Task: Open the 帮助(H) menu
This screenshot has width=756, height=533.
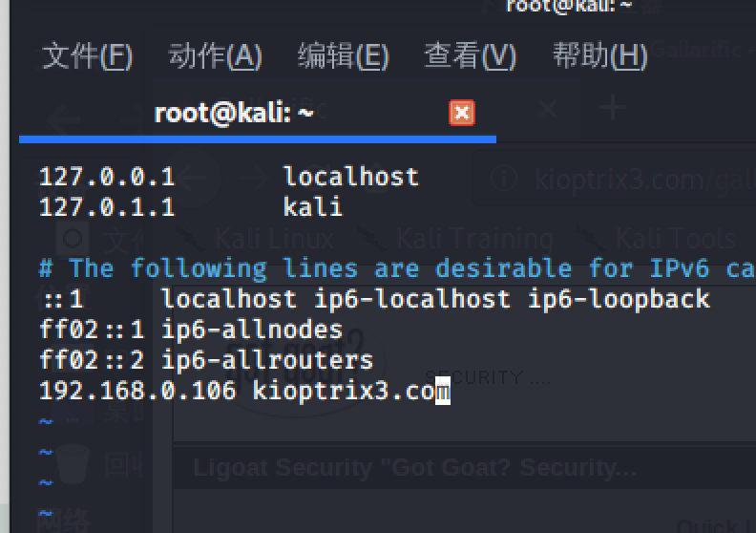Action: coord(599,56)
